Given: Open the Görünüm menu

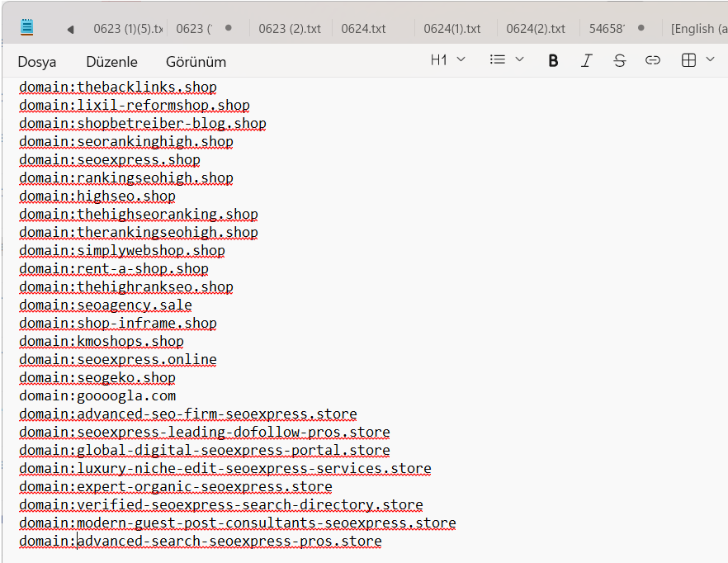Looking at the screenshot, I should pos(196,62).
